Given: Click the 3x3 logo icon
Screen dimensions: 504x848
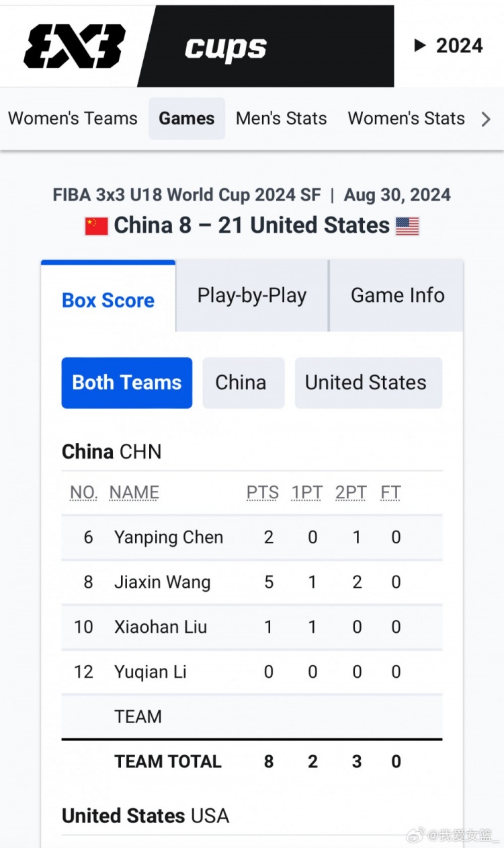Looking at the screenshot, I should point(74,46).
